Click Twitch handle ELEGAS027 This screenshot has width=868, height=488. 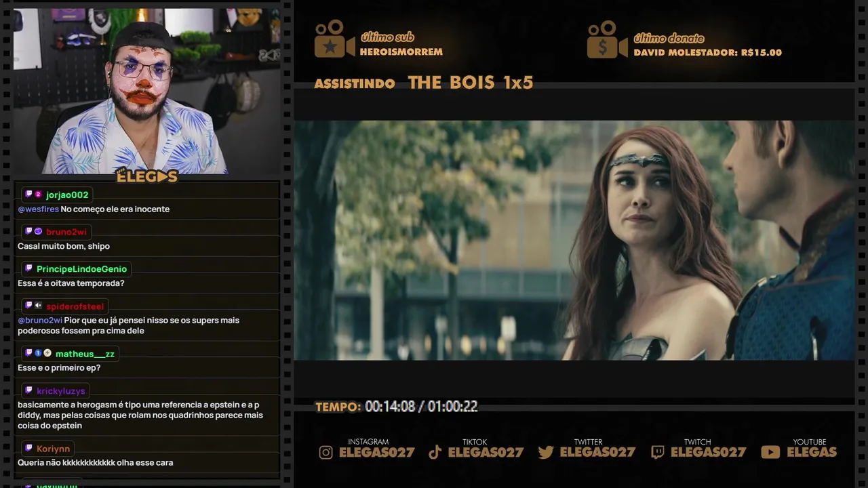[709, 453]
